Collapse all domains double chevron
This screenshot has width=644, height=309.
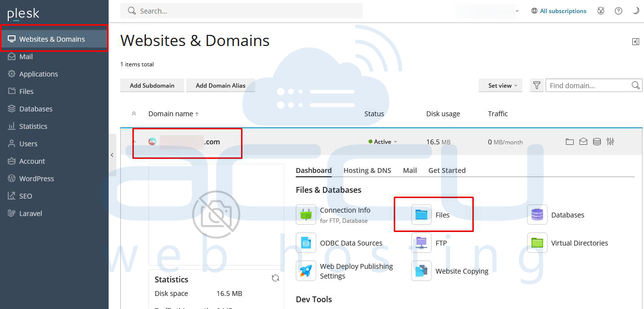tap(134, 114)
